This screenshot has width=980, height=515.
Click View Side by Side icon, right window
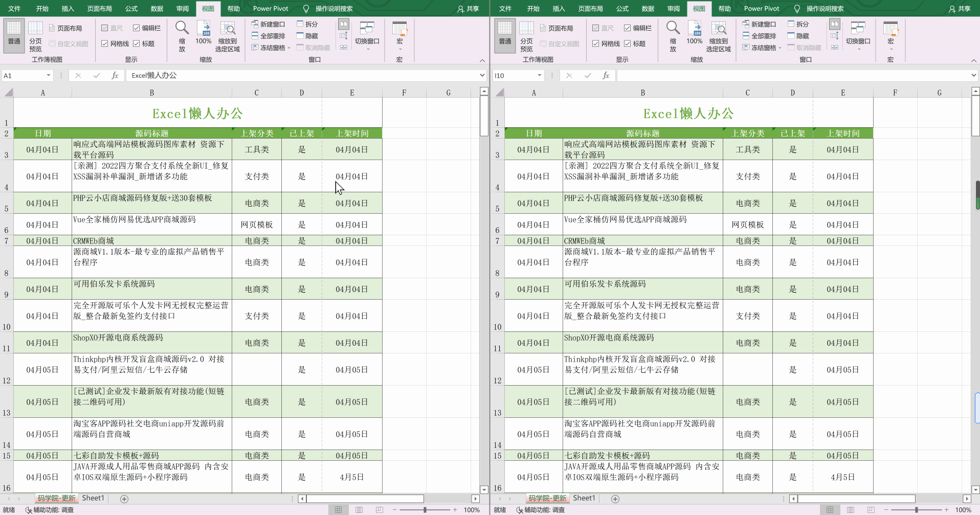point(835,24)
